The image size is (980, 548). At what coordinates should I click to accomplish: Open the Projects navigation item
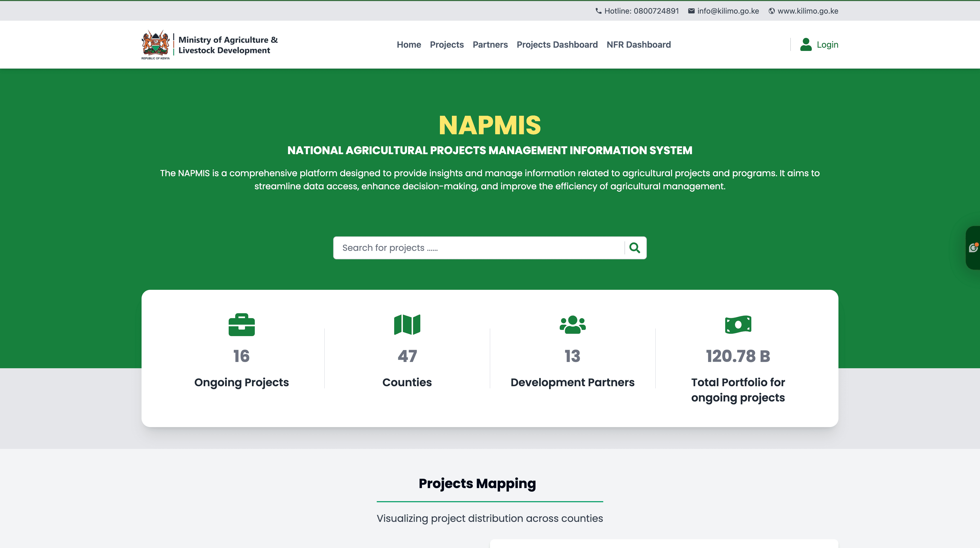[x=447, y=44]
